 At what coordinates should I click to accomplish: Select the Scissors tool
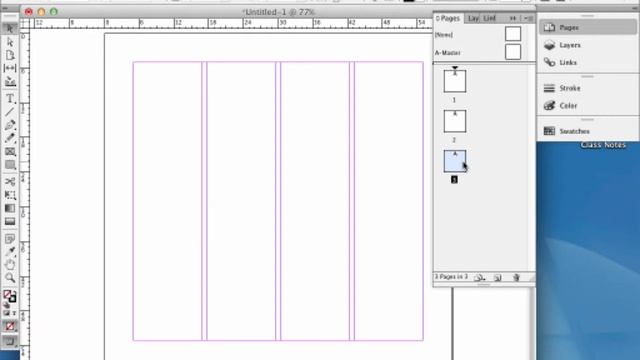10,181
